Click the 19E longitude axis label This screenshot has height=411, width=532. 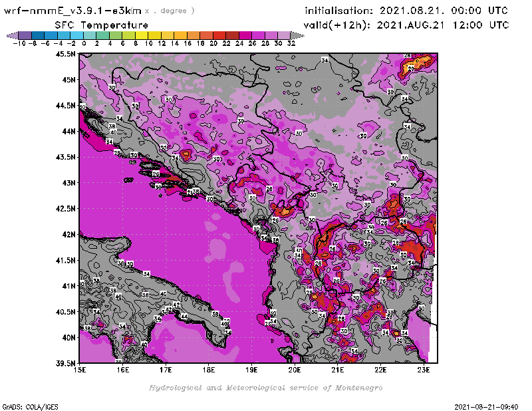point(252,368)
